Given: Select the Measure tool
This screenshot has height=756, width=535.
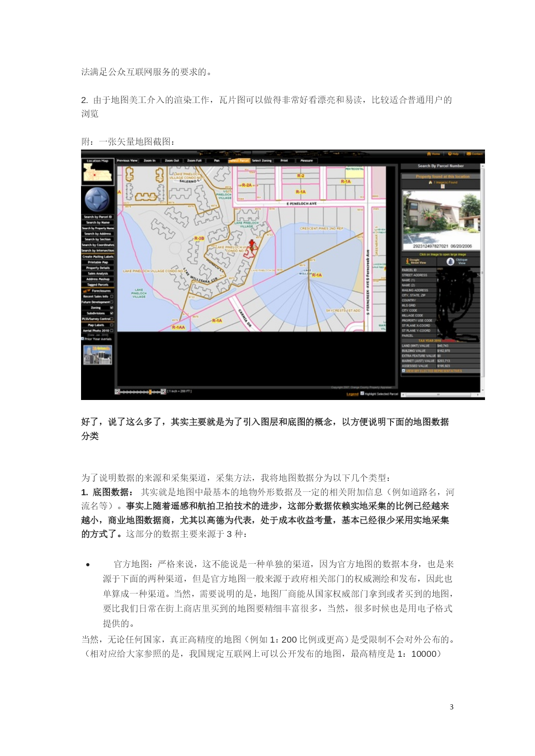Looking at the screenshot, I should (x=307, y=161).
